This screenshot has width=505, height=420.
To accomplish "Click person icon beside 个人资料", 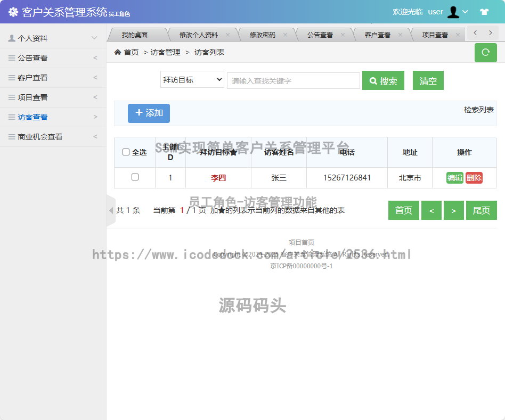I will (12, 38).
